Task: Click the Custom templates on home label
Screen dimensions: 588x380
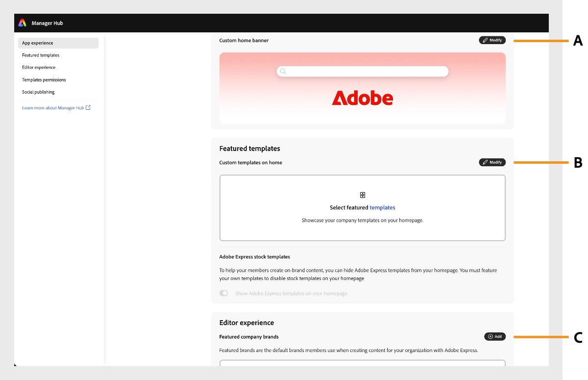Action: click(x=251, y=162)
